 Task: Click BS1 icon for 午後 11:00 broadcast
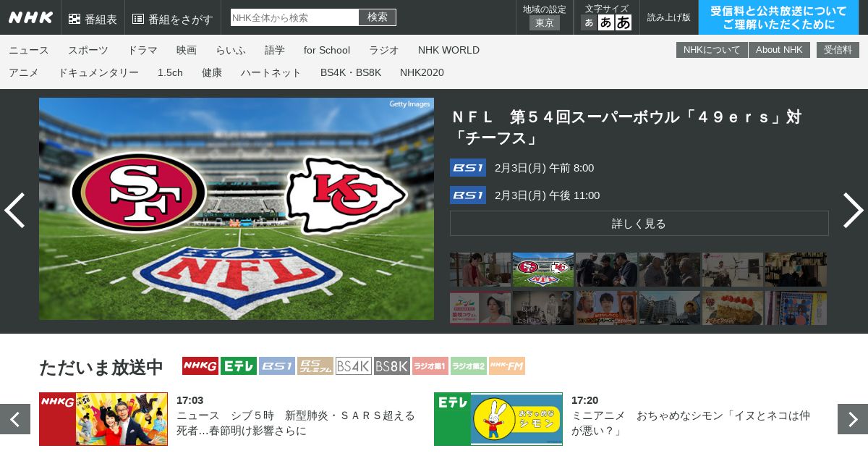pyautogui.click(x=468, y=195)
